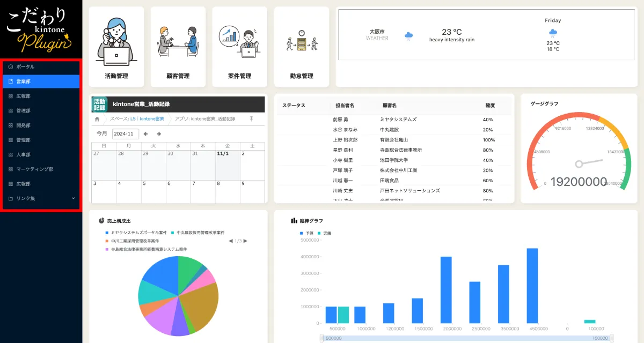
Task: Click the 今月 button above the calendar
Action: point(101,133)
